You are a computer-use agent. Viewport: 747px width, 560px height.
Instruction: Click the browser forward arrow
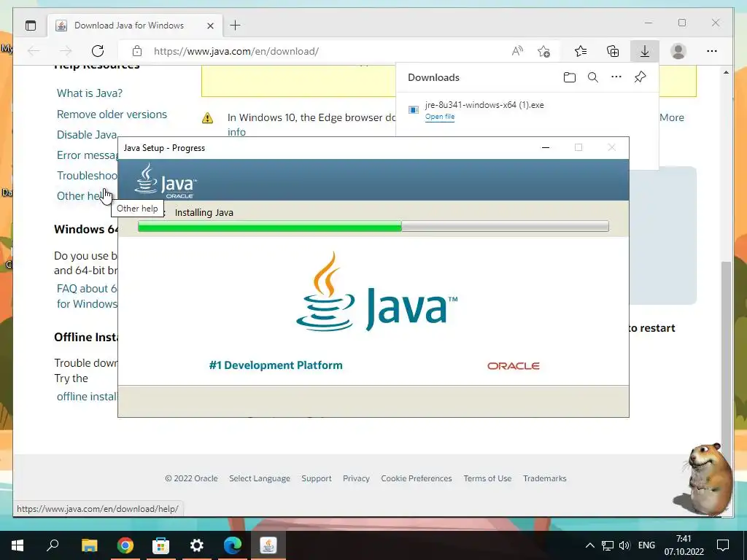[66, 51]
